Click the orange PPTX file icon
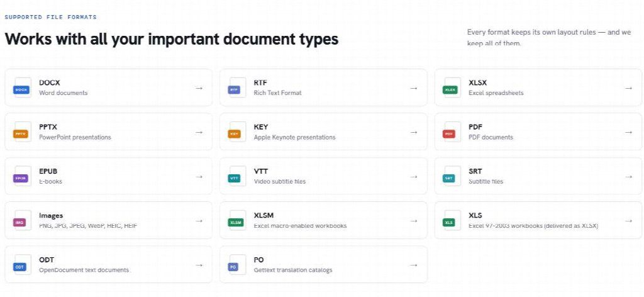Screen dimensions: 644x297 (x=22, y=132)
